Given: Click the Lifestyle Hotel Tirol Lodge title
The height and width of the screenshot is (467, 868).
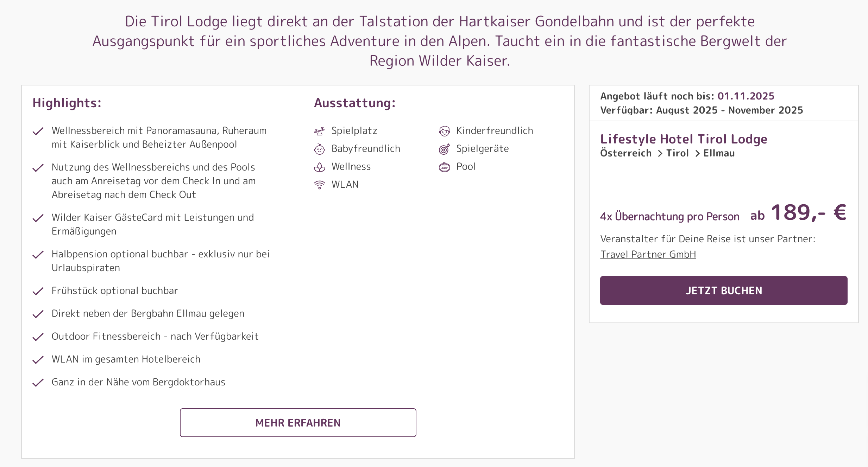Looking at the screenshot, I should pos(684,139).
